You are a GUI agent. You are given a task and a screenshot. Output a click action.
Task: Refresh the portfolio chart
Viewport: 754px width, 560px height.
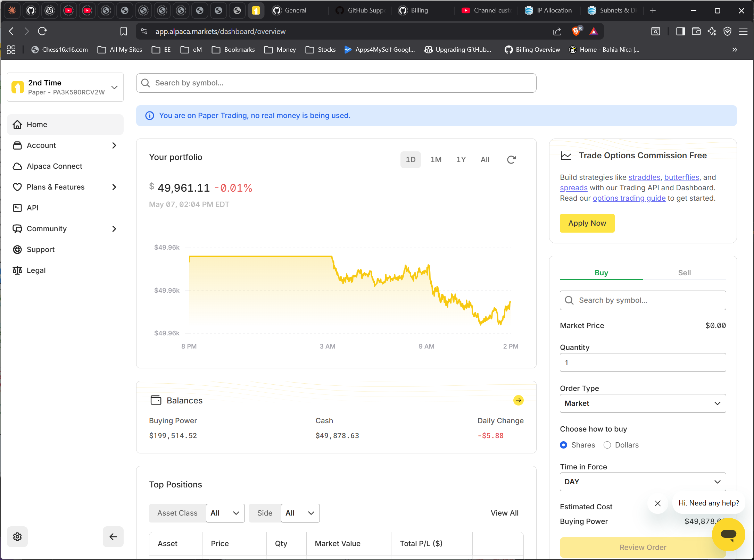click(x=511, y=160)
